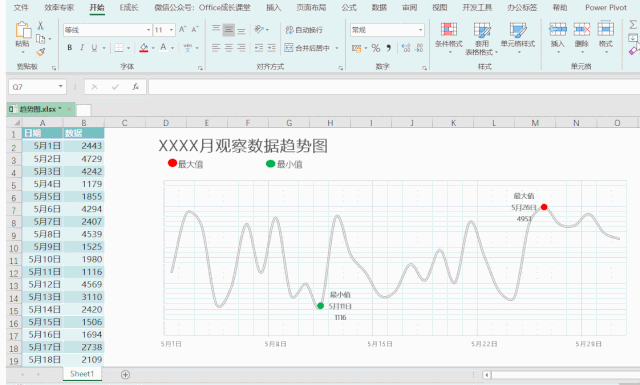640x385 pixels.
Task: Click the select-all corner of the sheet
Action: (14, 122)
